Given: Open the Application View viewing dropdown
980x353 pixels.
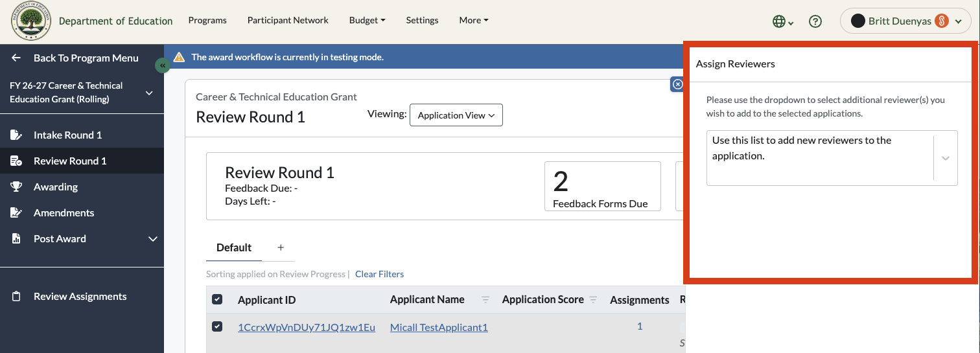Looking at the screenshot, I should coord(456,115).
